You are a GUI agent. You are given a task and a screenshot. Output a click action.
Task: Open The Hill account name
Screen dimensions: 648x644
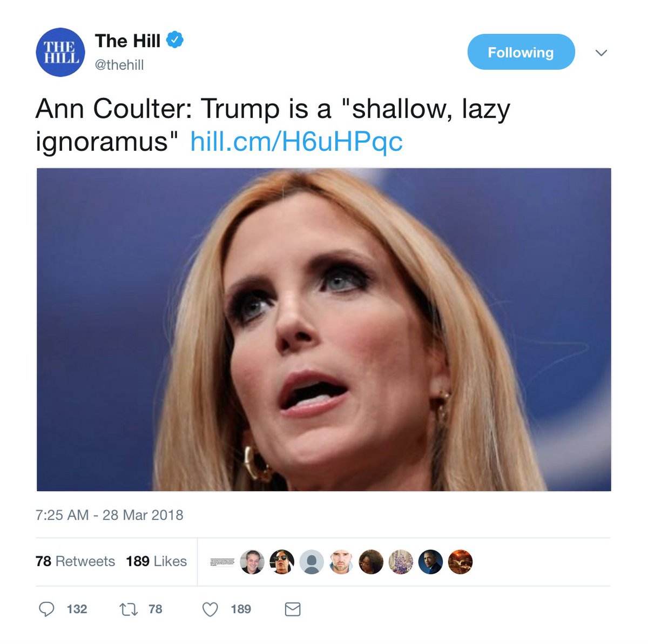[x=127, y=41]
